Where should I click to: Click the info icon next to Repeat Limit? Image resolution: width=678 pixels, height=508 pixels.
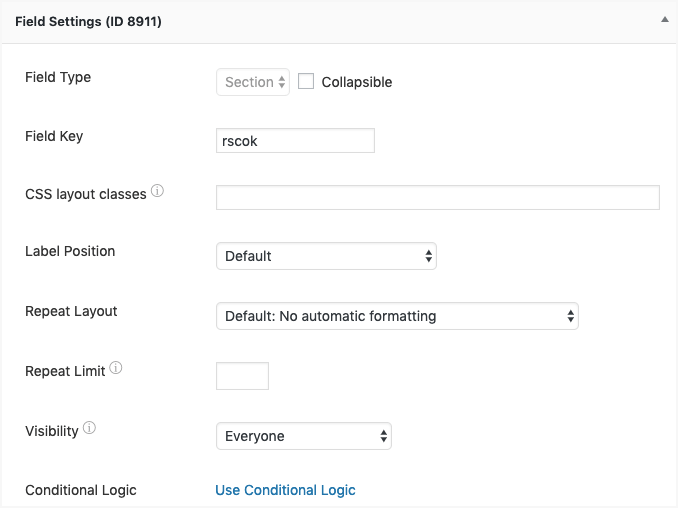[x=116, y=369]
